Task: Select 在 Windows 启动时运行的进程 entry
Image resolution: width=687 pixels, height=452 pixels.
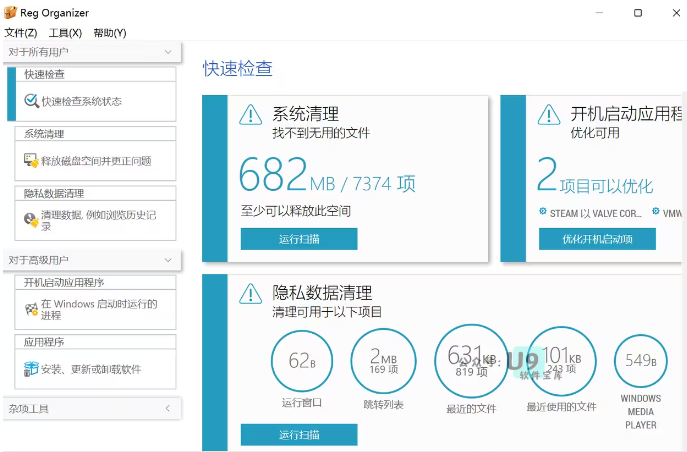Action: click(x=96, y=310)
